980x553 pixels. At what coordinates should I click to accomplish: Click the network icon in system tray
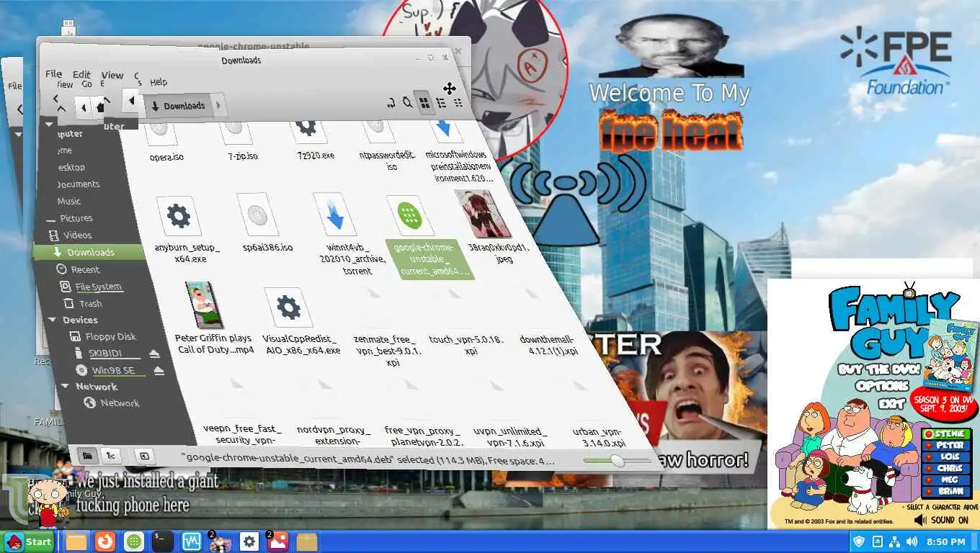(x=894, y=541)
